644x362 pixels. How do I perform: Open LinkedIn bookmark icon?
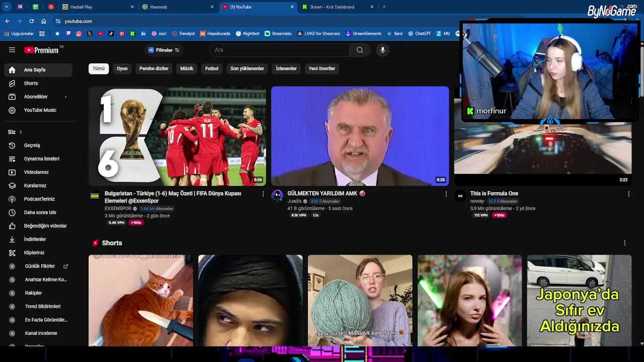point(143,34)
